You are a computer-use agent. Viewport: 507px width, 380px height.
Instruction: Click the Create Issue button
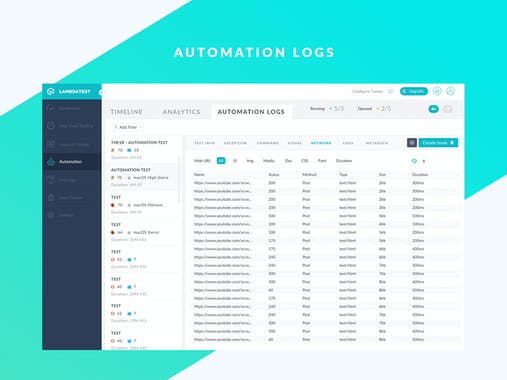click(438, 143)
